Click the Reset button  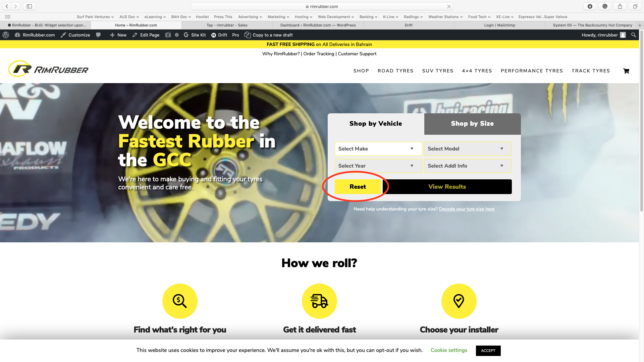[358, 187]
